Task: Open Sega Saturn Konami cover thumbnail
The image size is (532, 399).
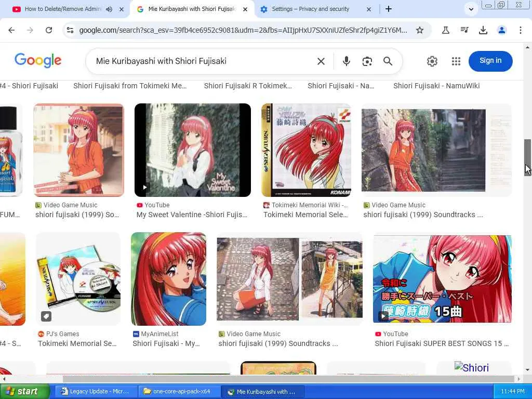Action: click(307, 150)
